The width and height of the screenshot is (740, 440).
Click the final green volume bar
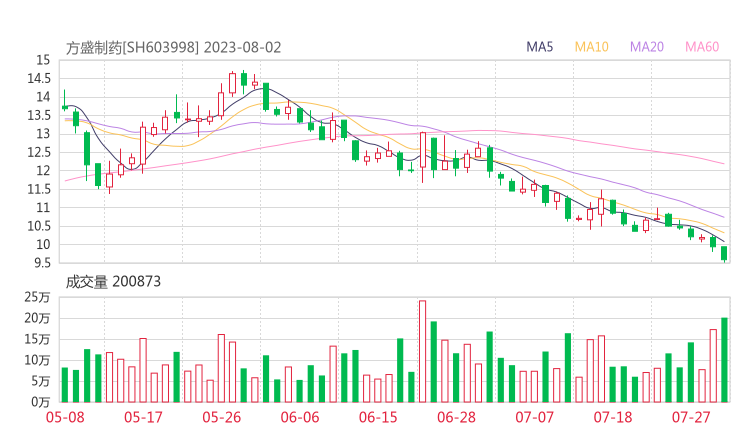(724, 360)
